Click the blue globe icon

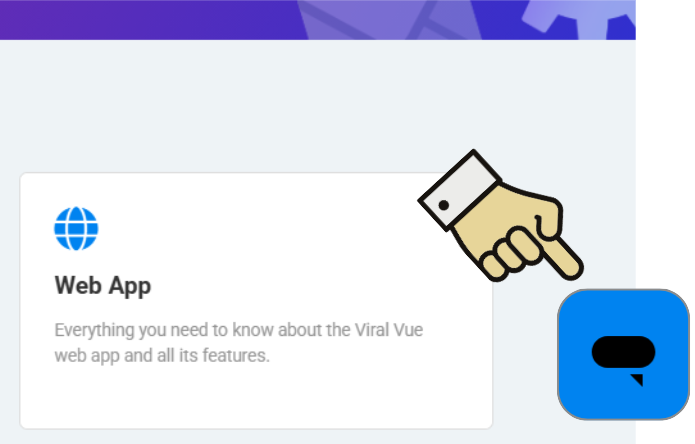[x=76, y=229]
